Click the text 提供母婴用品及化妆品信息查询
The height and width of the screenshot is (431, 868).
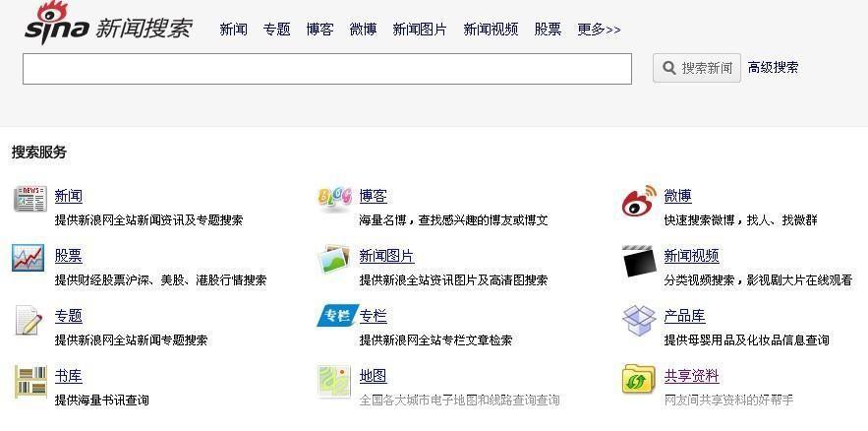pyautogui.click(x=747, y=340)
